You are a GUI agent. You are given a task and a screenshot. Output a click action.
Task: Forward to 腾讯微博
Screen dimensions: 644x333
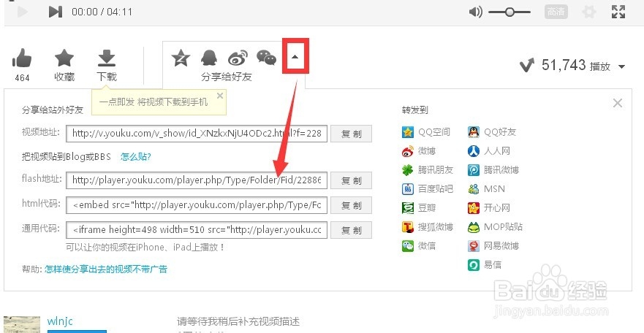click(493, 169)
